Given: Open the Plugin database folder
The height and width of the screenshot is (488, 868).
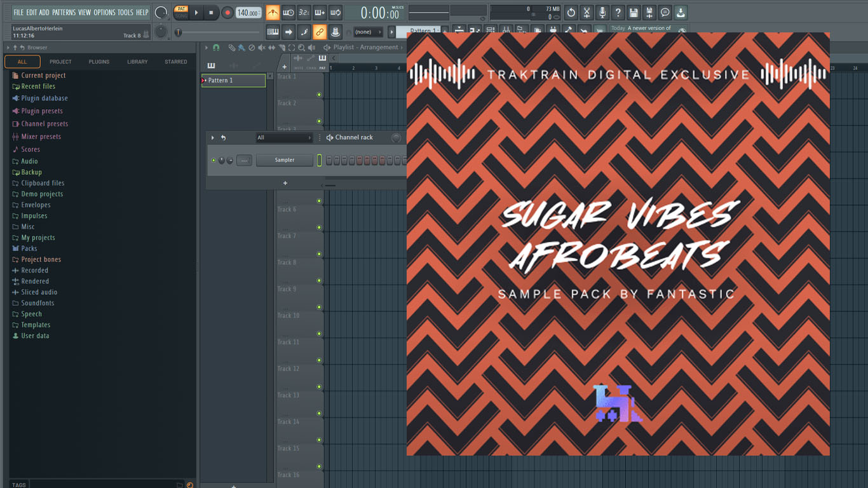Looking at the screenshot, I should coord(44,98).
